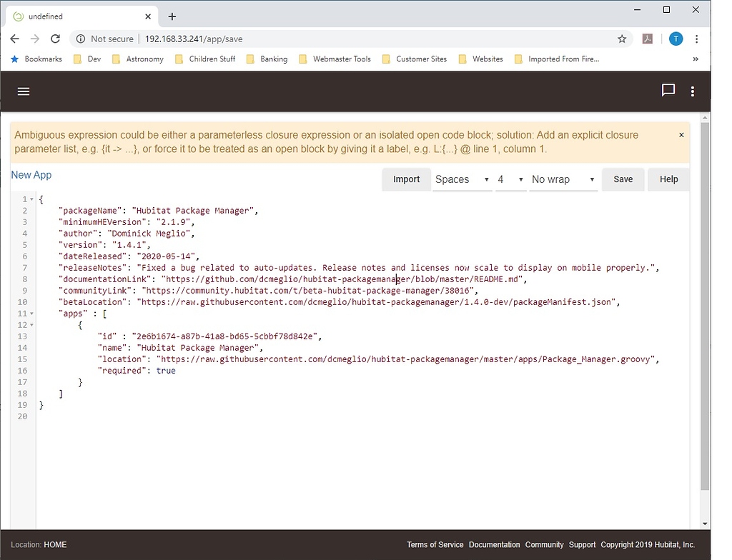Click the profile avatar in the browser toolbar
This screenshot has width=732, height=560.
tap(676, 39)
